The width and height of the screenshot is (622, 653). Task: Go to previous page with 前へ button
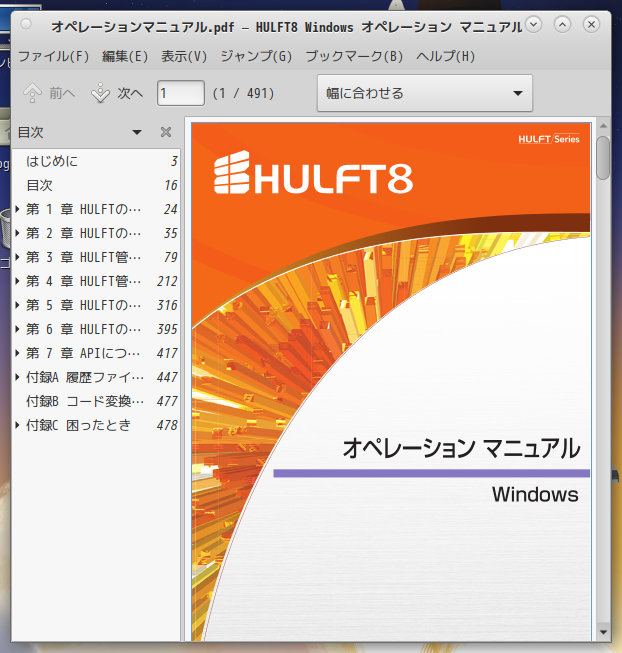(49, 93)
